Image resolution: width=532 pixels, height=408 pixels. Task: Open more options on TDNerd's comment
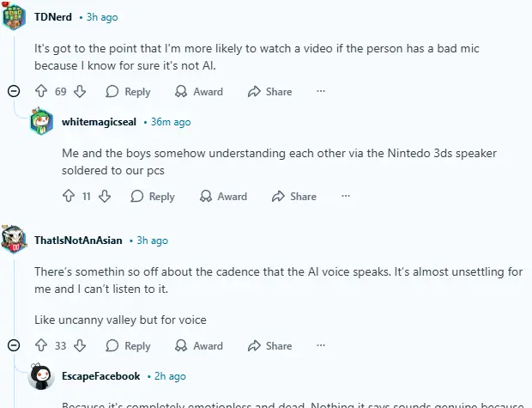click(321, 91)
